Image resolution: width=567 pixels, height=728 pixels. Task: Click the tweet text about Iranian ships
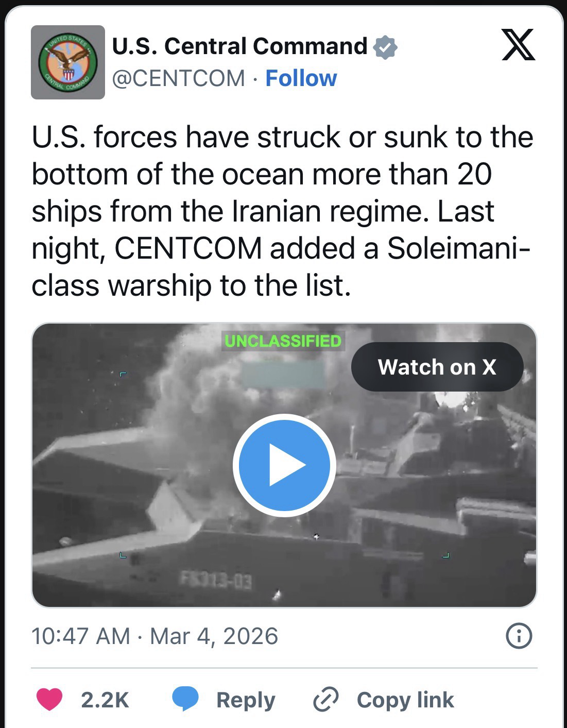click(282, 211)
